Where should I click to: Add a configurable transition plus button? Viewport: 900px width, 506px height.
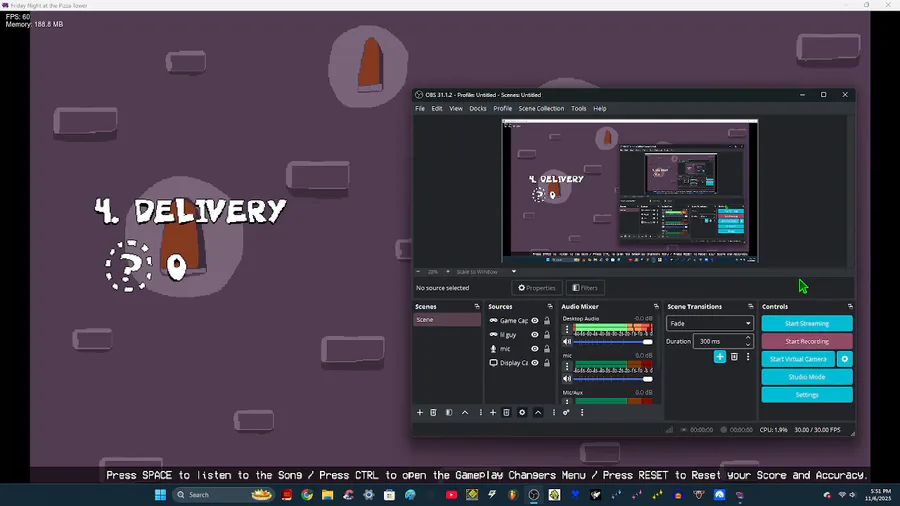tap(720, 357)
